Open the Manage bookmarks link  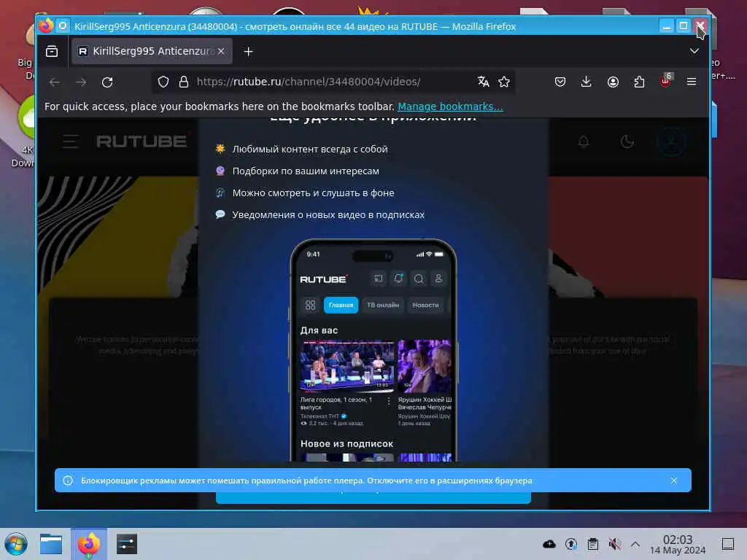click(450, 106)
